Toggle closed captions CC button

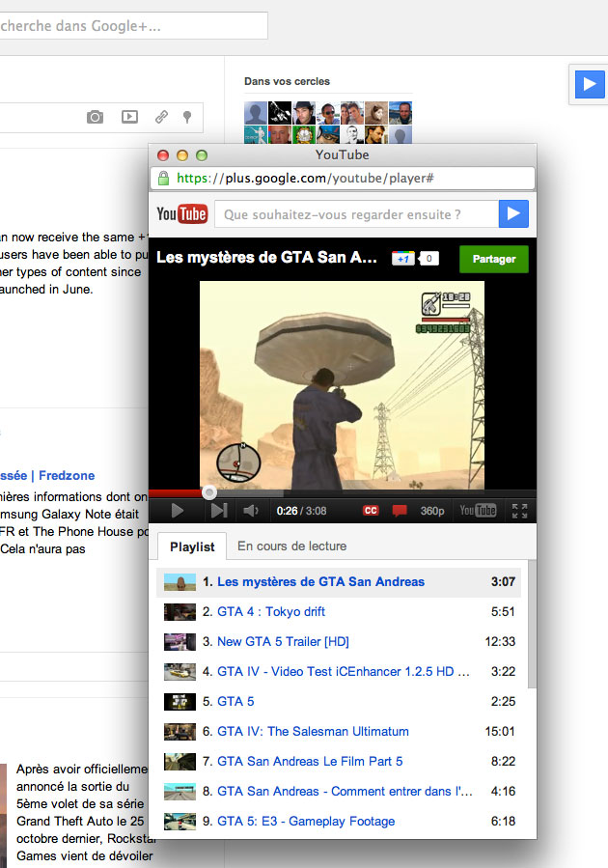[x=371, y=511]
